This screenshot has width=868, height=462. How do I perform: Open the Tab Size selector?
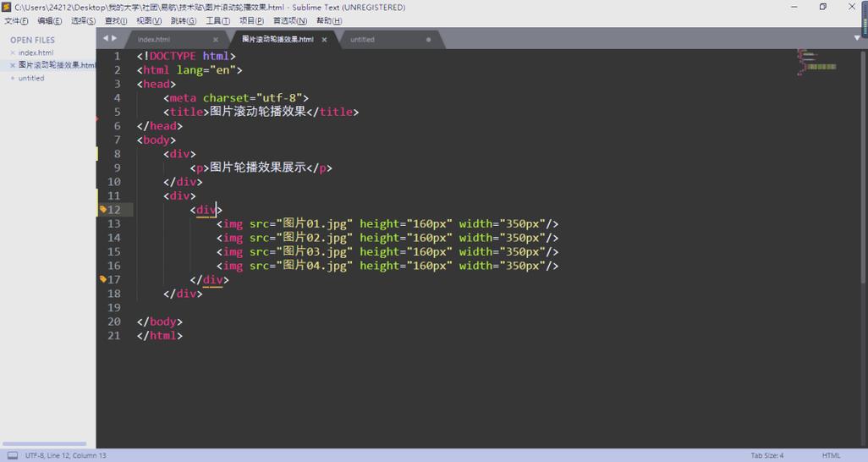[766, 455]
